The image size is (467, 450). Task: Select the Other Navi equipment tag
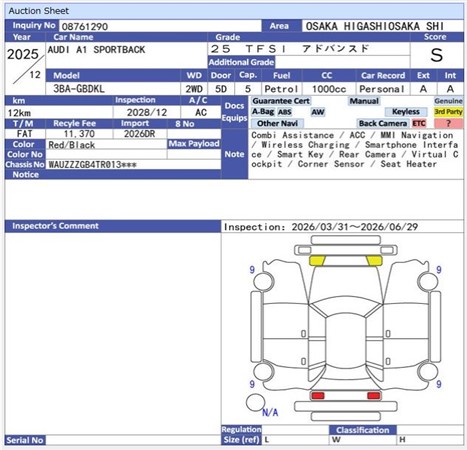click(277, 123)
